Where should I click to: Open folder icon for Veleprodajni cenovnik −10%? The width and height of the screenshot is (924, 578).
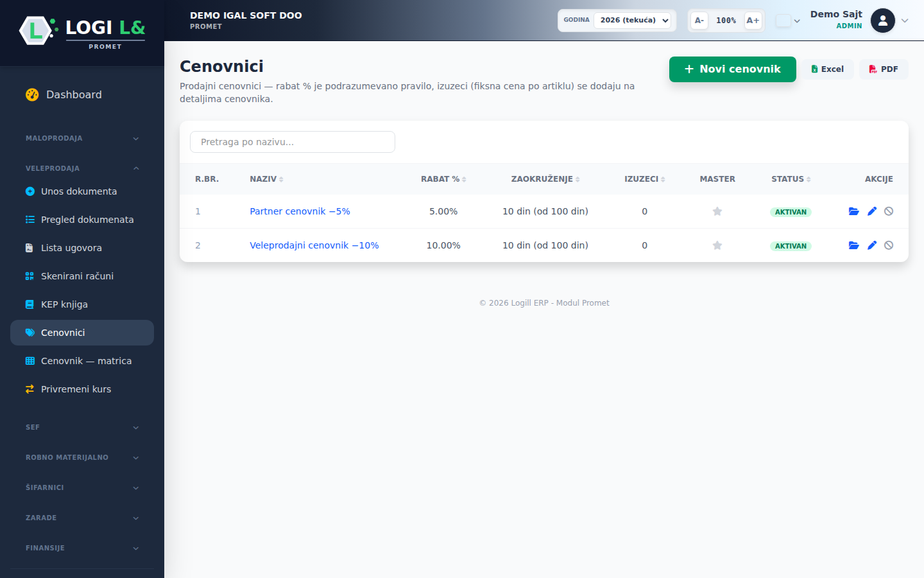tap(853, 245)
